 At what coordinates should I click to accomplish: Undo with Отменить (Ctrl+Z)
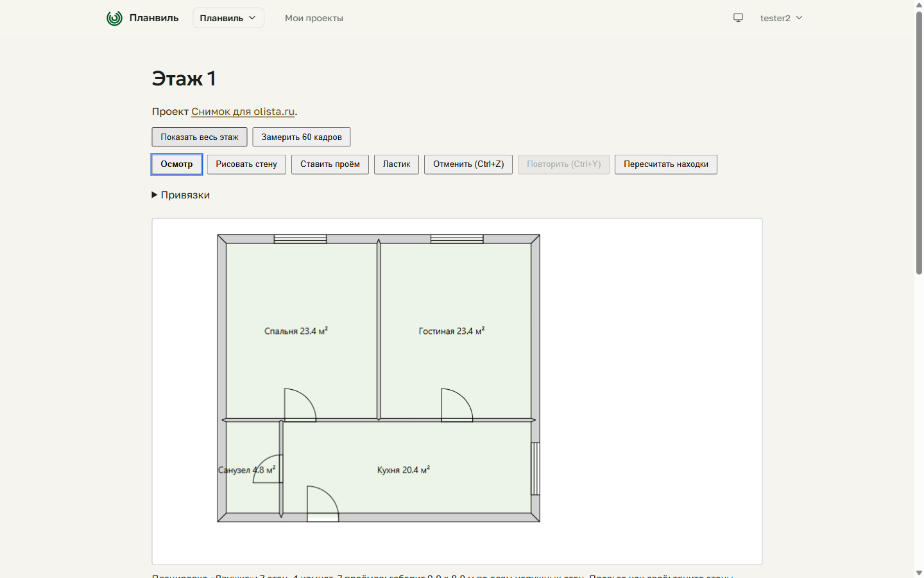[x=468, y=164]
